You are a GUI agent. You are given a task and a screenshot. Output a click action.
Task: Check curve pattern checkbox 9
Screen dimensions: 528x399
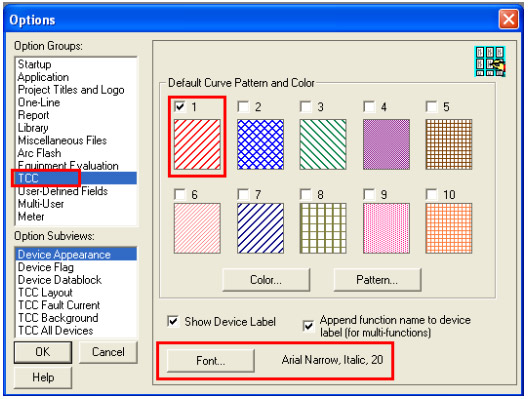point(369,194)
